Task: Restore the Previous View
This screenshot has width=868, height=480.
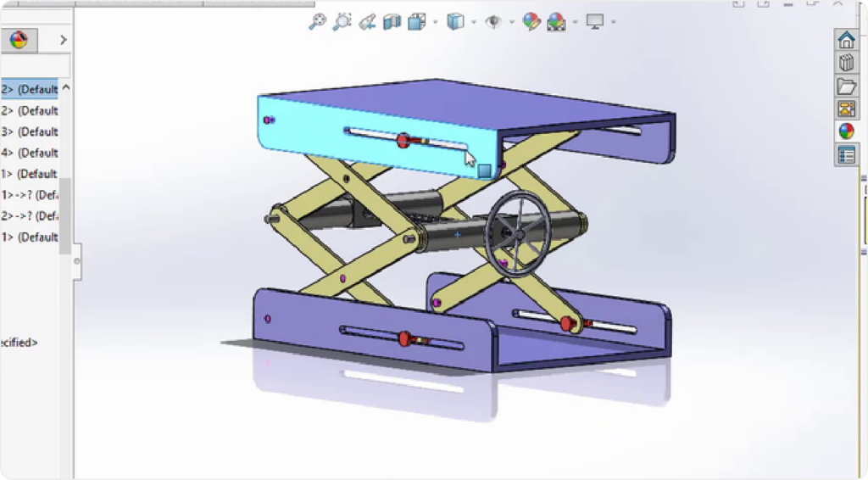Action: (367, 22)
